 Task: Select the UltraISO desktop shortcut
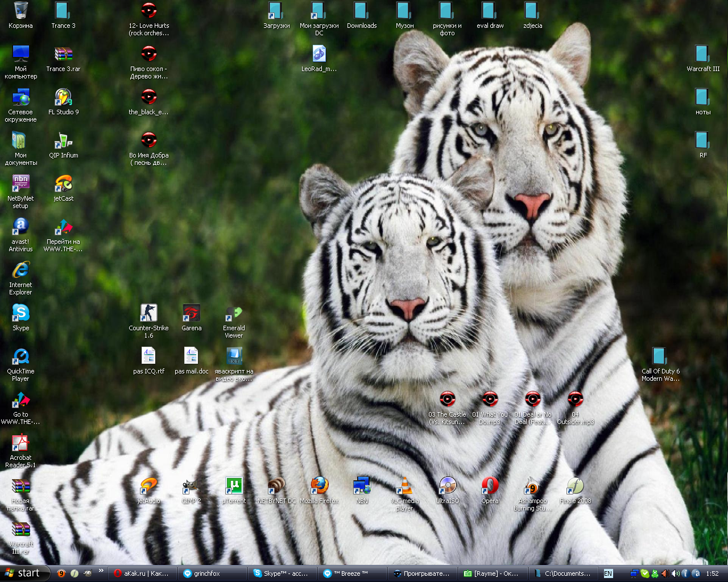click(447, 486)
